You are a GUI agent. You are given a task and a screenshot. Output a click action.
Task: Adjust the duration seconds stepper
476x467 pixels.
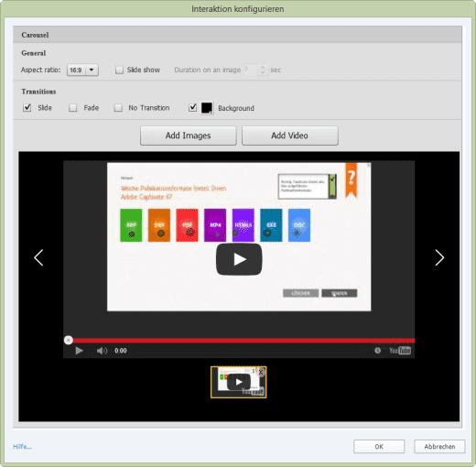pos(263,70)
